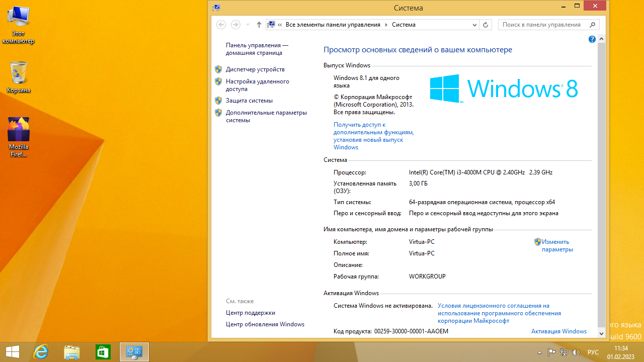
Task: Click the control panel icon in address bar
Action: [272, 25]
